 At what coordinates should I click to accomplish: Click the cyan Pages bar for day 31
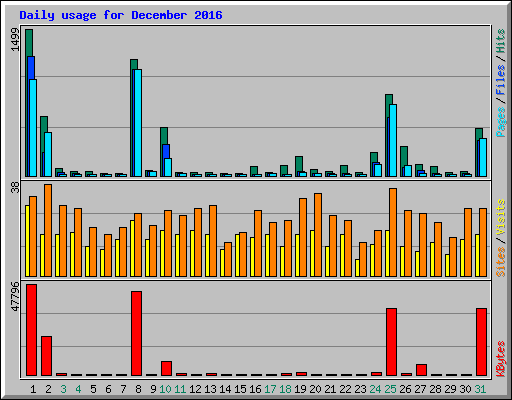pos(483,157)
